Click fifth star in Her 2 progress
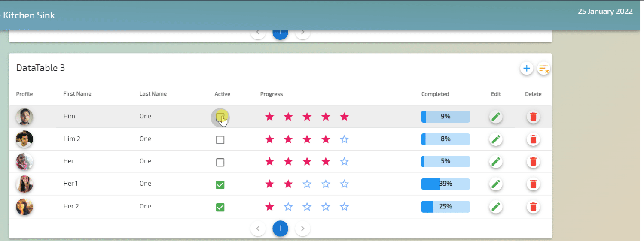 point(344,207)
